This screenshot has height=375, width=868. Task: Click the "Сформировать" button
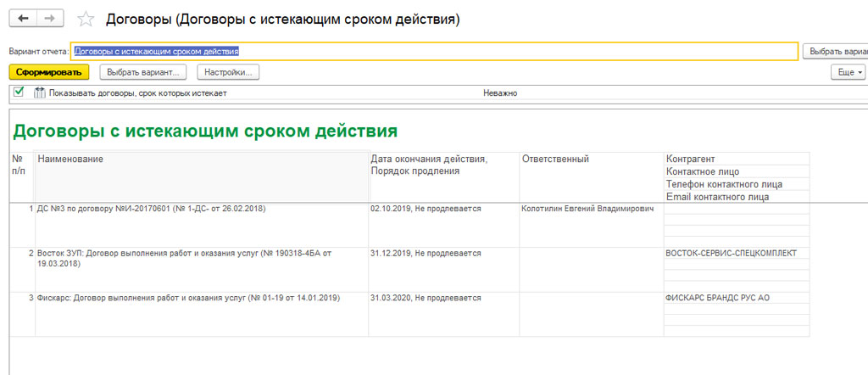coord(49,73)
